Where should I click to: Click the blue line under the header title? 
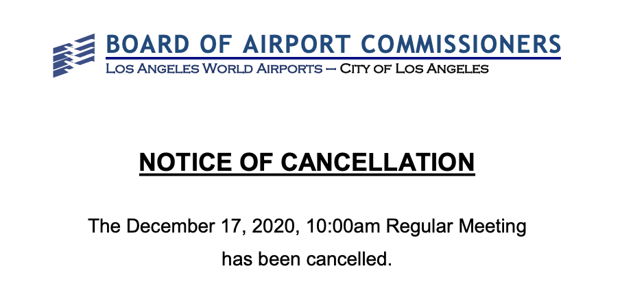pos(333,58)
